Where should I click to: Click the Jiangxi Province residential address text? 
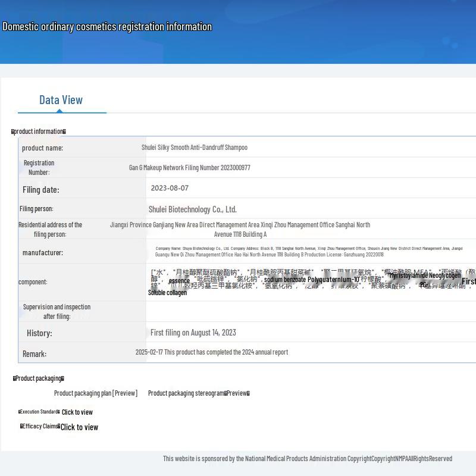point(240,229)
